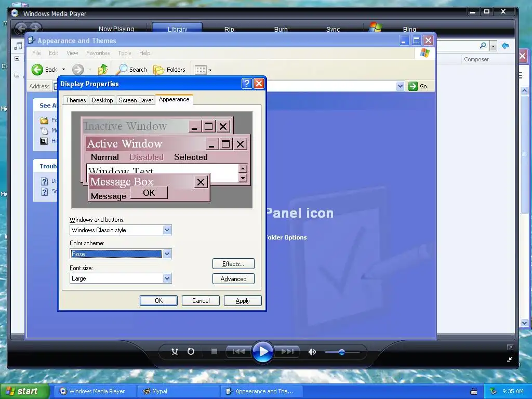The height and width of the screenshot is (399, 532).
Task: Click the Display Properties help question-mark button
Action: click(x=247, y=84)
